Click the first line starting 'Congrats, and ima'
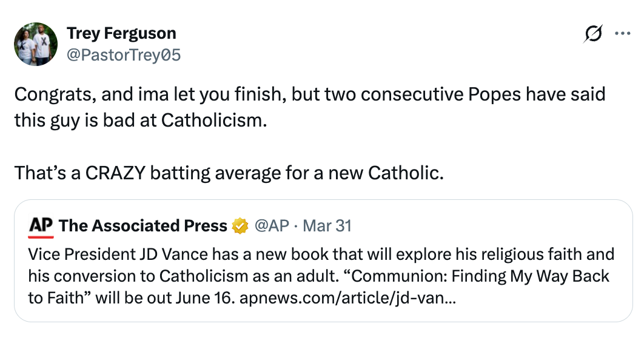Screen dimensions: 644x338 tap(182, 95)
